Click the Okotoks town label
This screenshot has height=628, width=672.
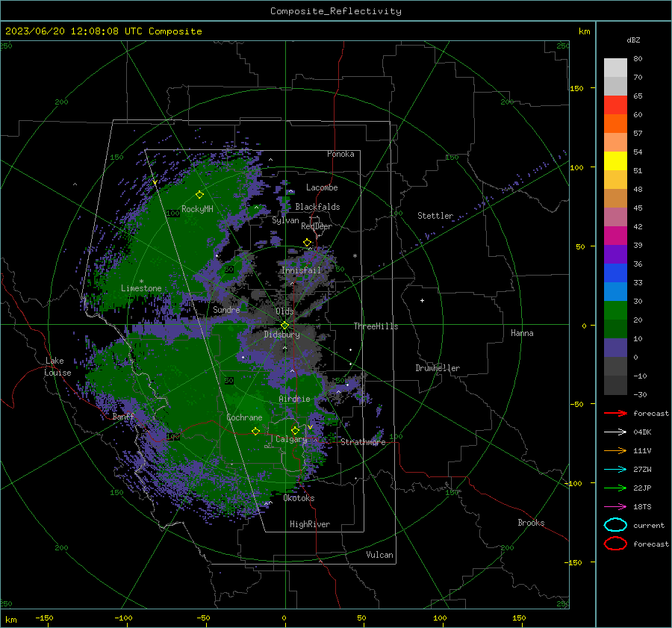[x=299, y=498]
